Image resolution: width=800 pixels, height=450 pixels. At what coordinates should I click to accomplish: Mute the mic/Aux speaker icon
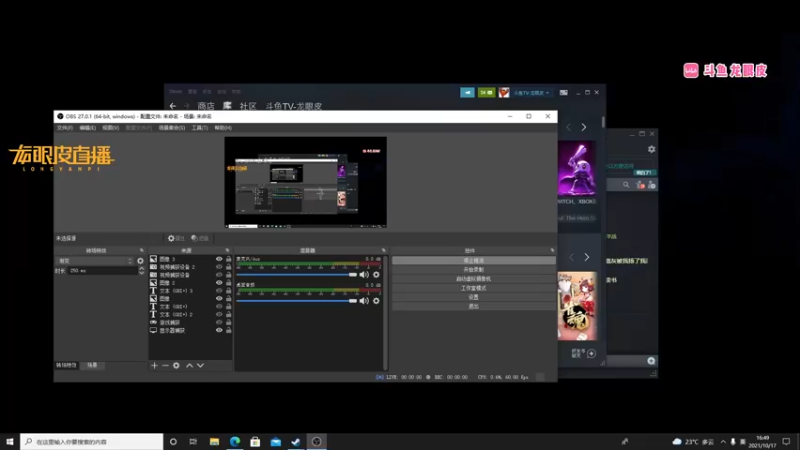[x=364, y=274]
